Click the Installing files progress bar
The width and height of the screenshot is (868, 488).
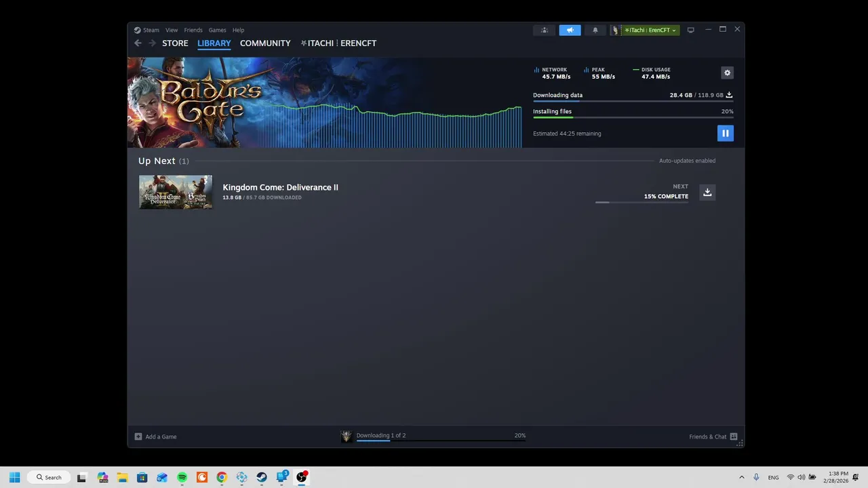click(x=633, y=117)
